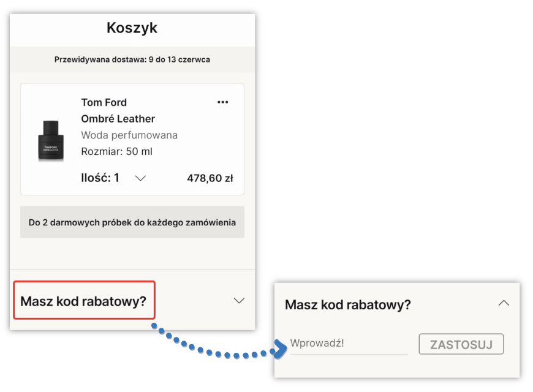Open the product options menu (three dots)
The height and width of the screenshot is (392, 533).
coord(223,102)
